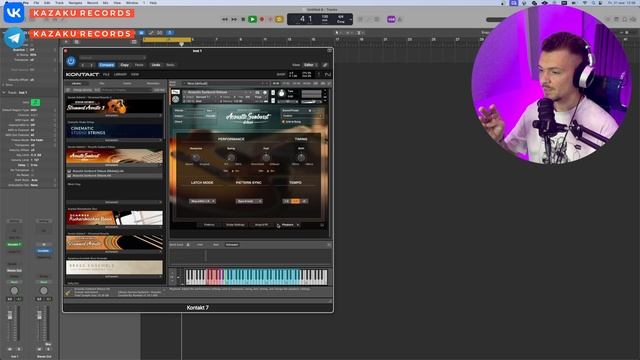Open the plugin View size dropdown
640x360 pixels.
tap(310, 65)
